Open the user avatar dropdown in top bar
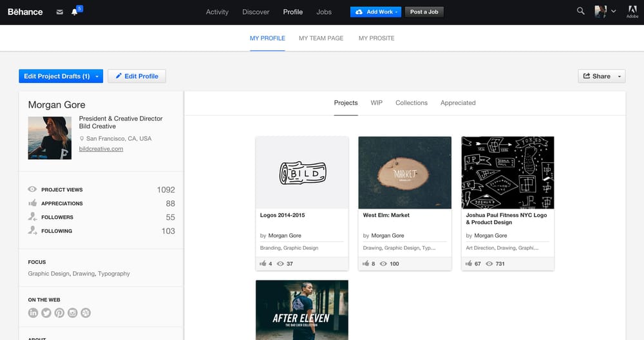Image resolution: width=644 pixels, height=340 pixels. 605,12
